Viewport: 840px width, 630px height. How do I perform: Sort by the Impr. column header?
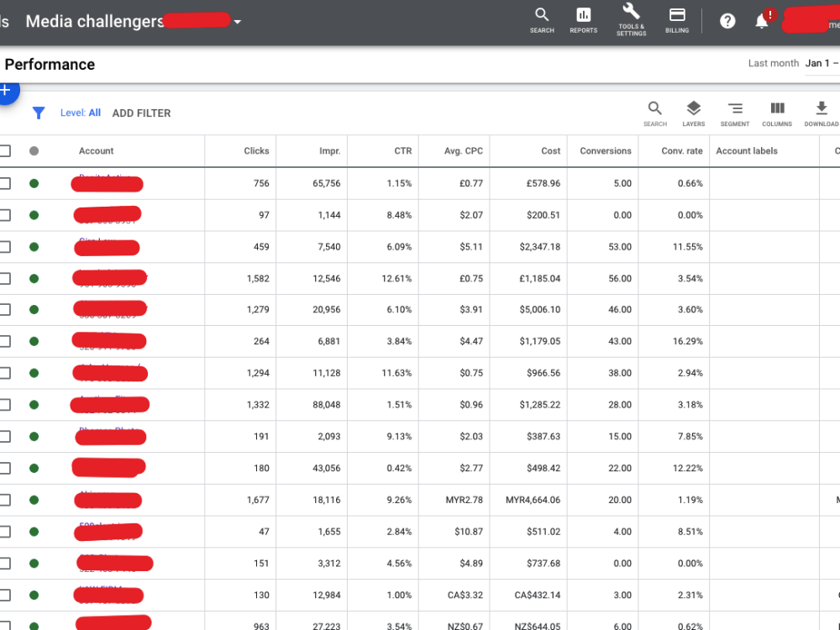coord(329,151)
